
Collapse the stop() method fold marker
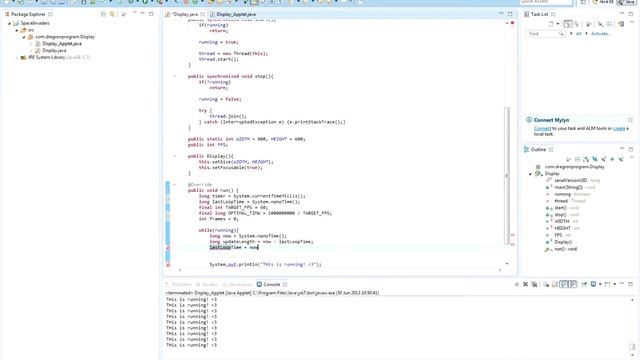click(x=175, y=76)
